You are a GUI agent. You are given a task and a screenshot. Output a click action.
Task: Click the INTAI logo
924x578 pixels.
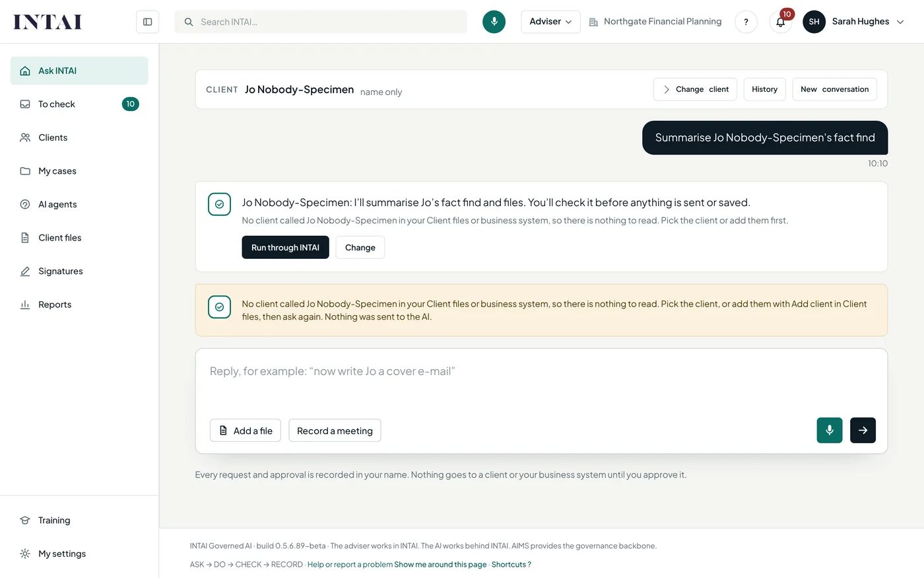pyautogui.click(x=48, y=22)
